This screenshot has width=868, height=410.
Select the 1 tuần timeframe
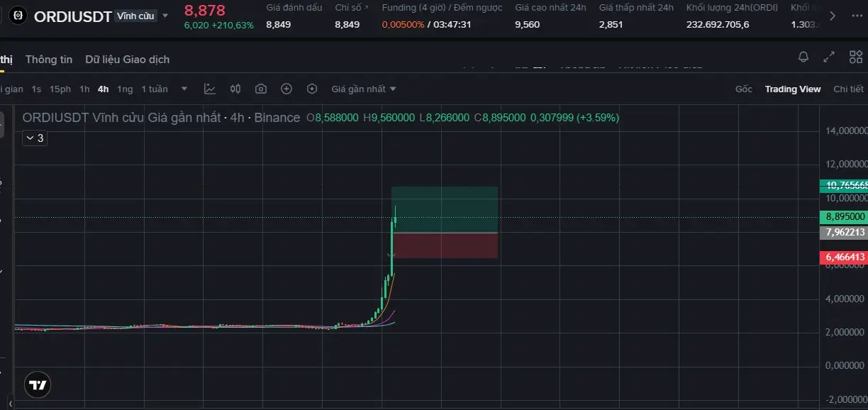[155, 89]
